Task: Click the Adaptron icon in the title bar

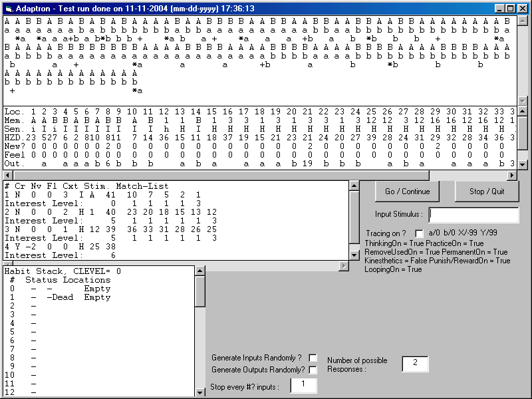Action: [x=9, y=9]
